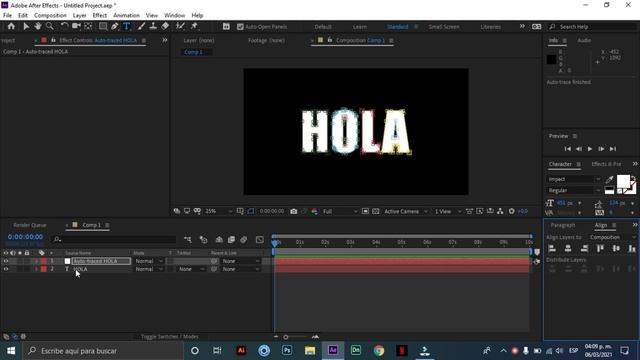
Task: Open the Composition menu
Action: (50, 16)
